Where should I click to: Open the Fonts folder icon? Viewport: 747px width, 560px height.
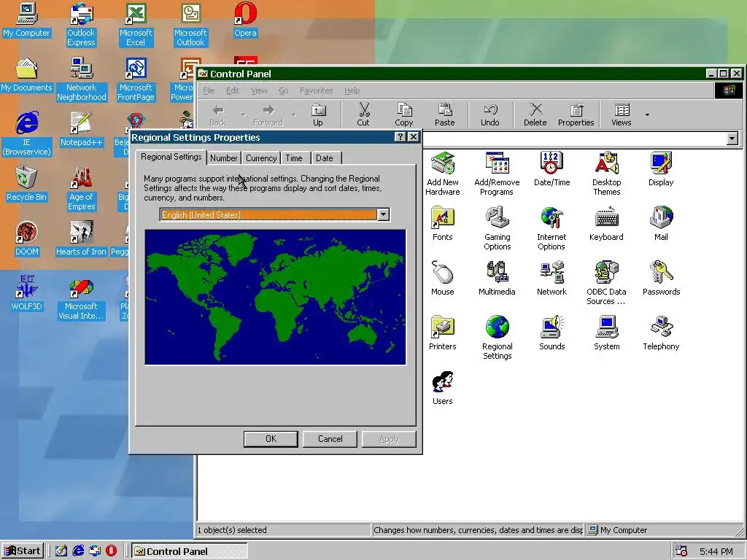coord(443,223)
